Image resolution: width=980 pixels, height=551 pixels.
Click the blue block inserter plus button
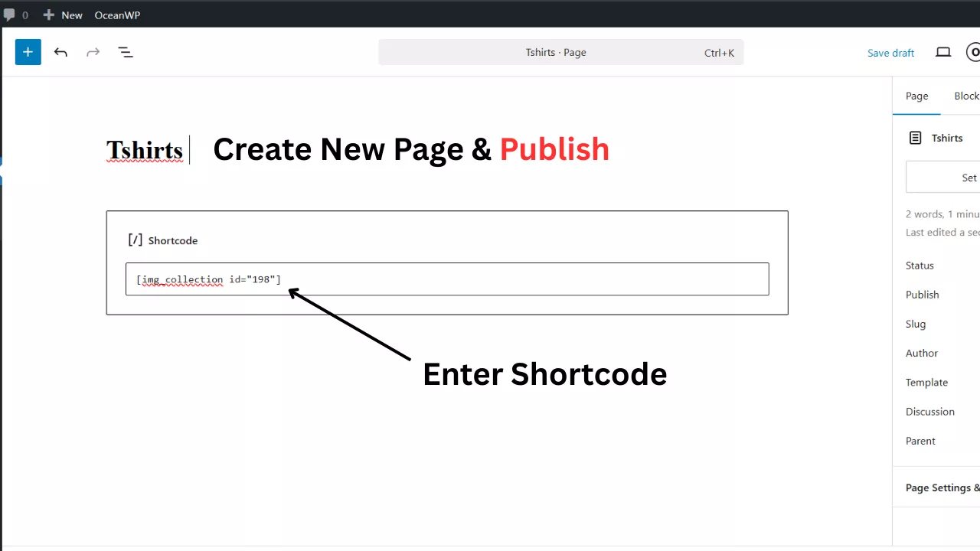point(28,52)
